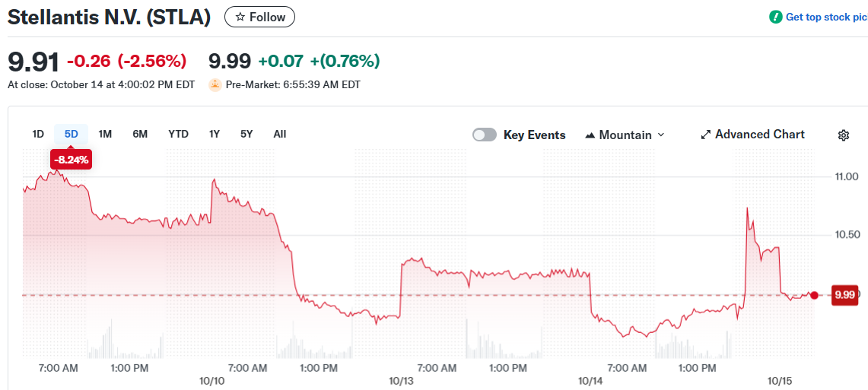This screenshot has height=390, width=868.
Task: Toggle the Key Events switch
Action: [485, 135]
